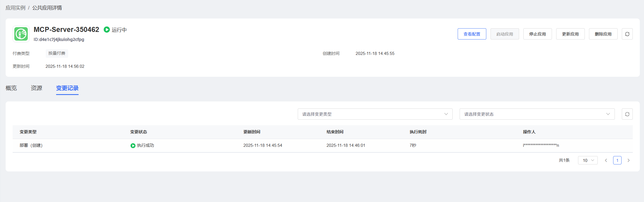The width and height of the screenshot is (644, 202).
Task: Click the 结束时间 column header
Action: point(335,132)
